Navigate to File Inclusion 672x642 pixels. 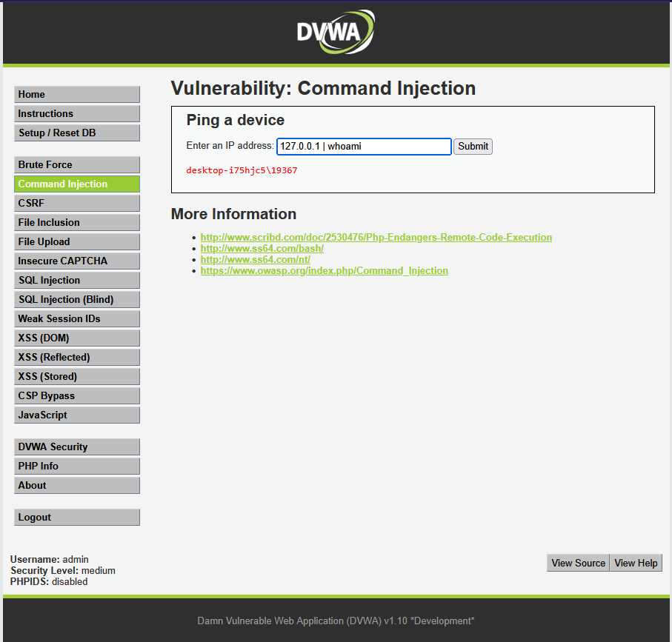coord(77,222)
